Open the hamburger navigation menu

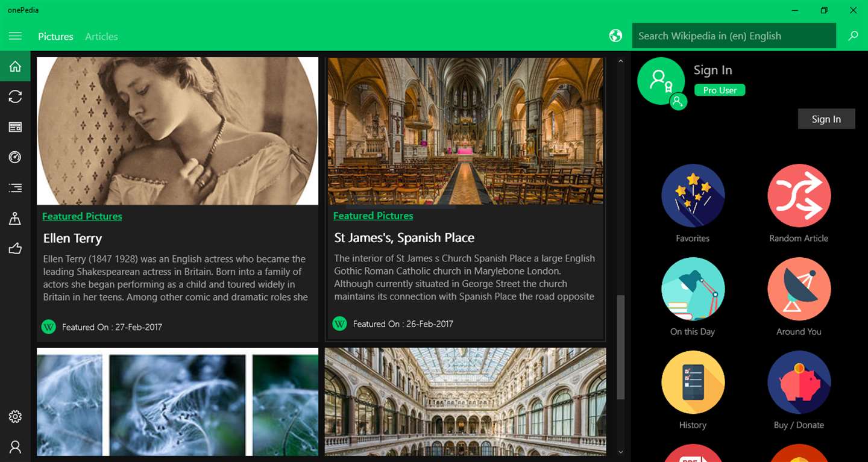tap(15, 36)
